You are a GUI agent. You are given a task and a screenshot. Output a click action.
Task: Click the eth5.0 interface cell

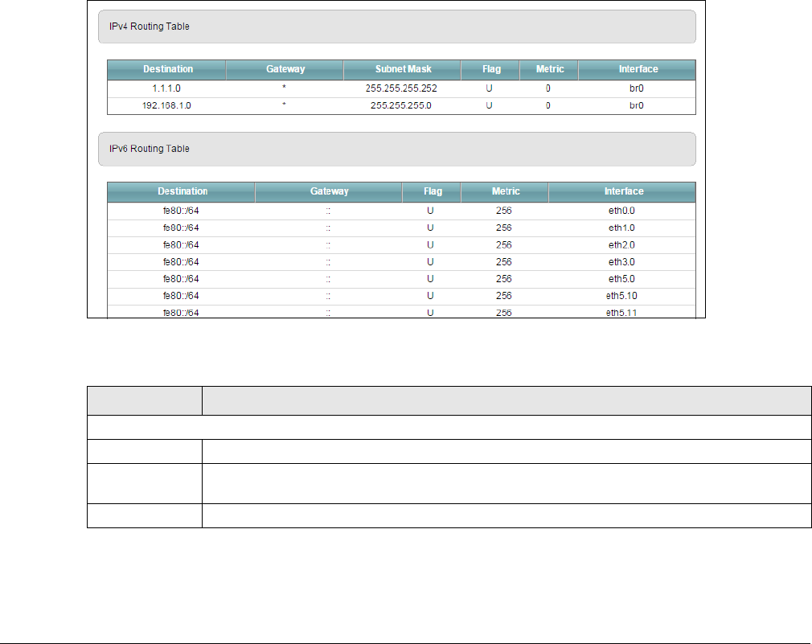(x=621, y=279)
